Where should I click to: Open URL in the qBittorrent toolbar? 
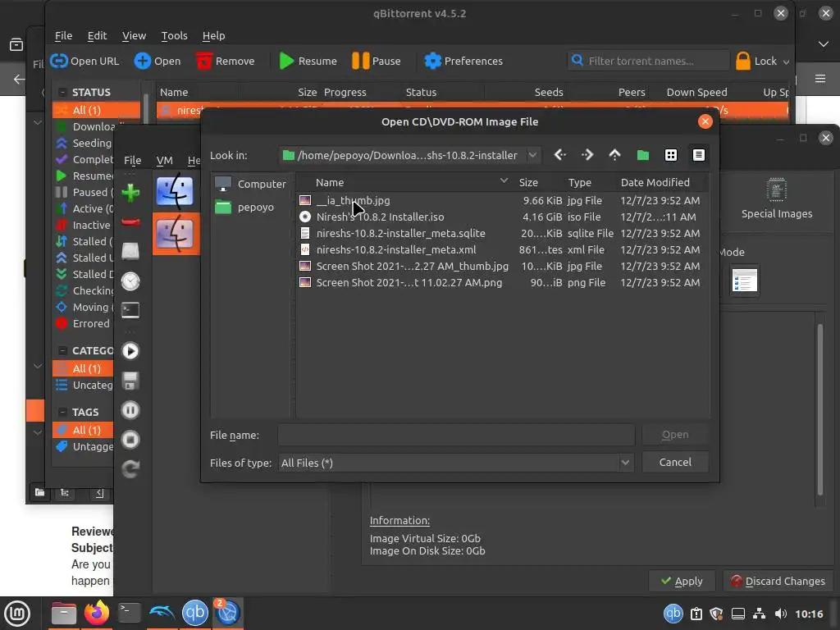coord(84,61)
